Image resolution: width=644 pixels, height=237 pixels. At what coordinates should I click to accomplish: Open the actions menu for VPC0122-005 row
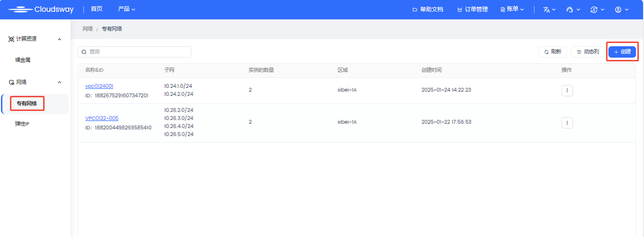pyautogui.click(x=567, y=123)
